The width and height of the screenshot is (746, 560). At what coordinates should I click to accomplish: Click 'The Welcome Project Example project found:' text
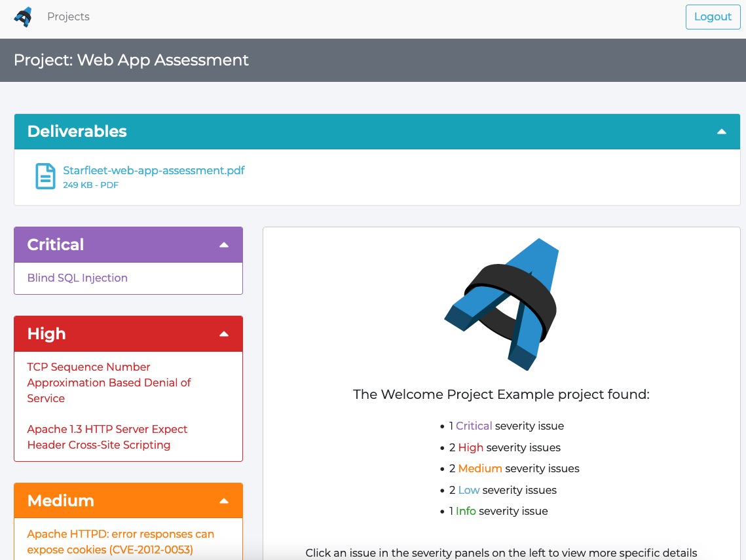[501, 394]
